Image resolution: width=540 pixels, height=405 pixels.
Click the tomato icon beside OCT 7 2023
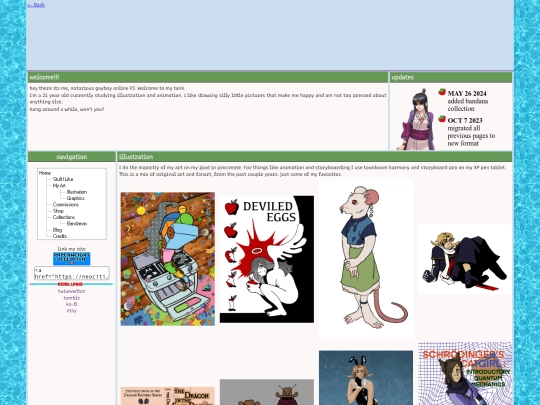[x=442, y=118]
